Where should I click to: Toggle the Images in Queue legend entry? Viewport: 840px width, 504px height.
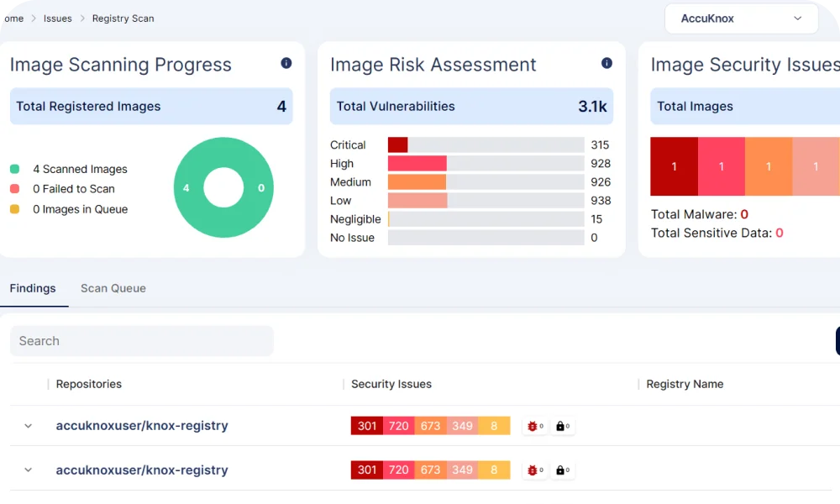(x=80, y=209)
